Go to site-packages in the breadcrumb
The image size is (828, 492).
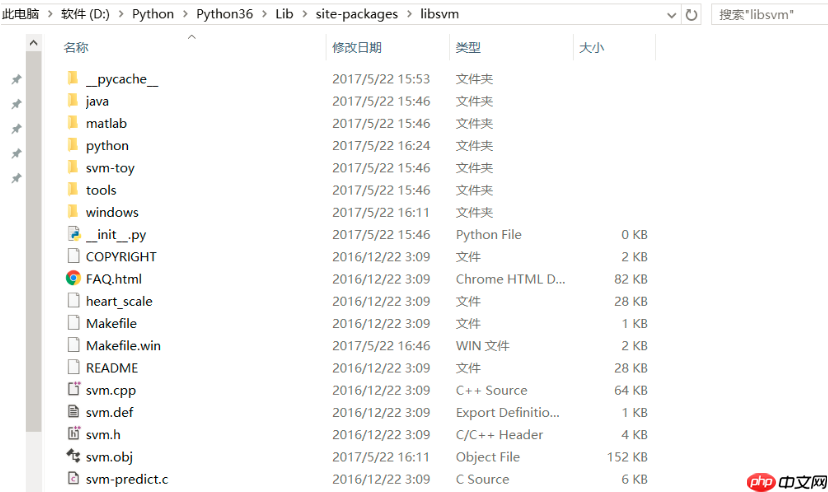click(x=356, y=14)
